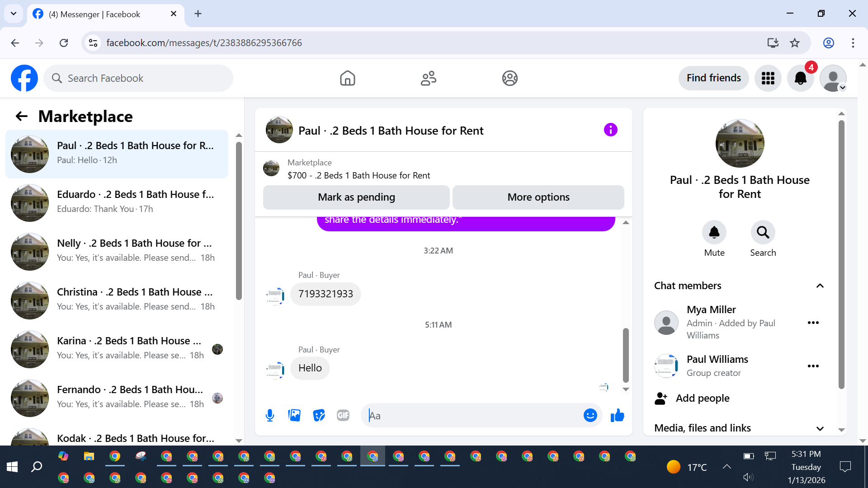Open account menu from the profile avatar

pyautogui.click(x=833, y=78)
